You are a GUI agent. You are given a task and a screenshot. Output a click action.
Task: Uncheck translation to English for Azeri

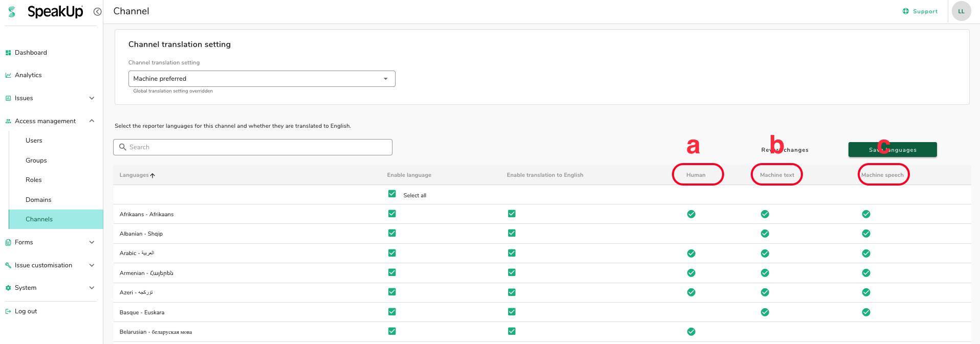click(512, 292)
